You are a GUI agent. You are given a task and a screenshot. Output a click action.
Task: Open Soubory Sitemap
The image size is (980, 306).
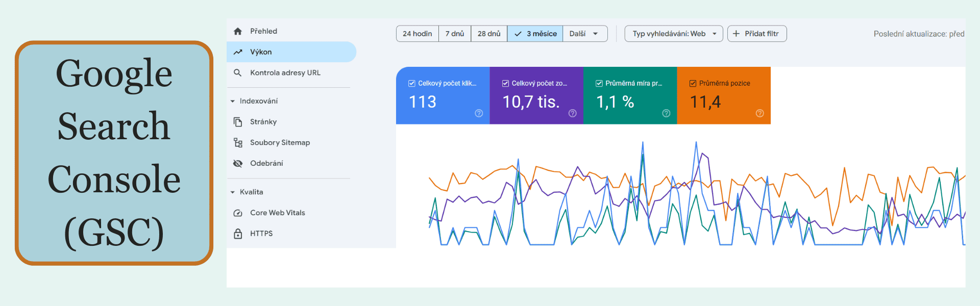(291, 143)
